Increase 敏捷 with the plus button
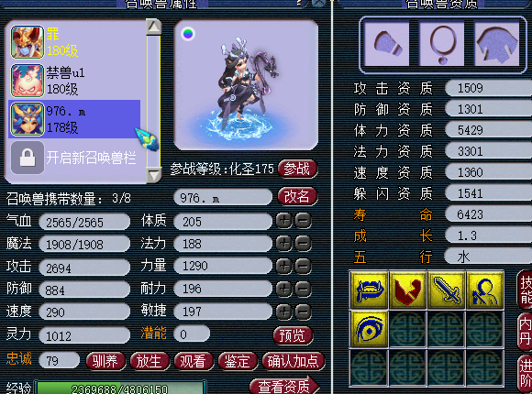The image size is (532, 394). (x=284, y=312)
